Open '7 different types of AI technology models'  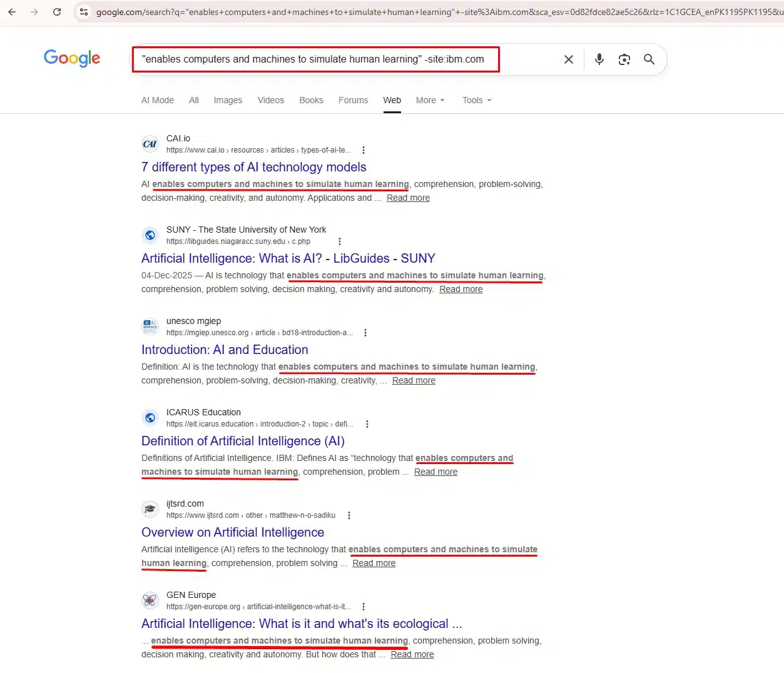pos(254,167)
